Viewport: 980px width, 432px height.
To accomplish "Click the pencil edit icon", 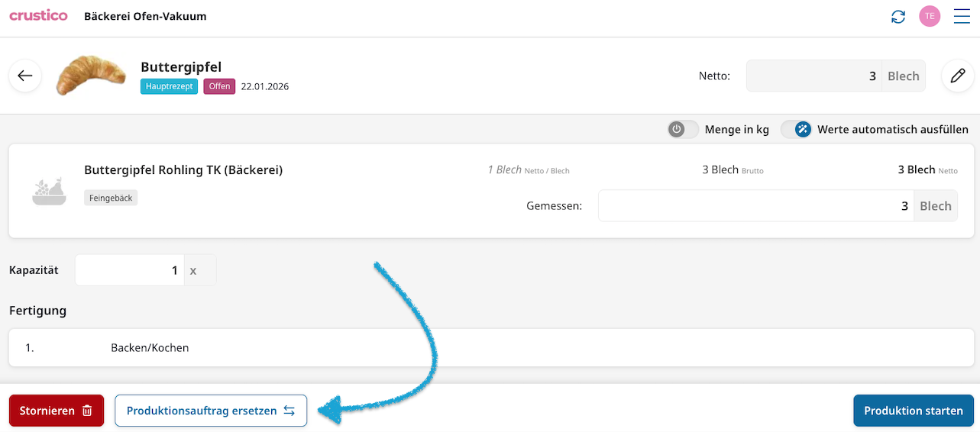I will 958,76.
